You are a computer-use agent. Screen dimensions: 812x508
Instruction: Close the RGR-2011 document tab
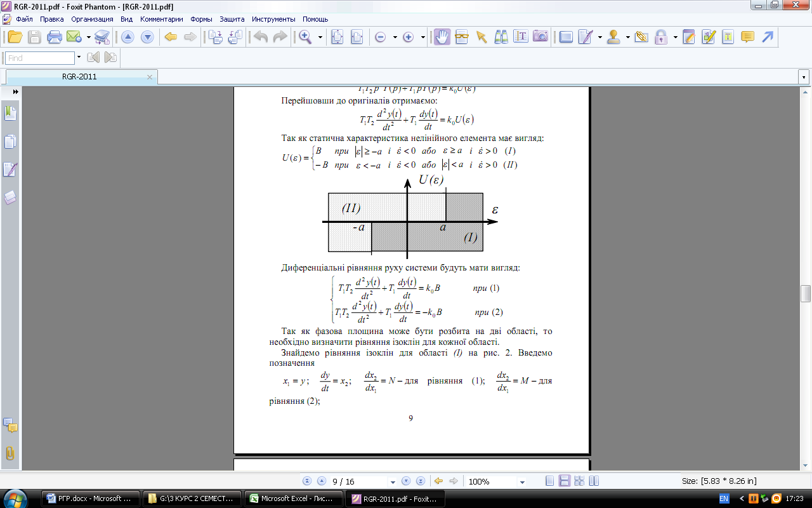point(150,77)
